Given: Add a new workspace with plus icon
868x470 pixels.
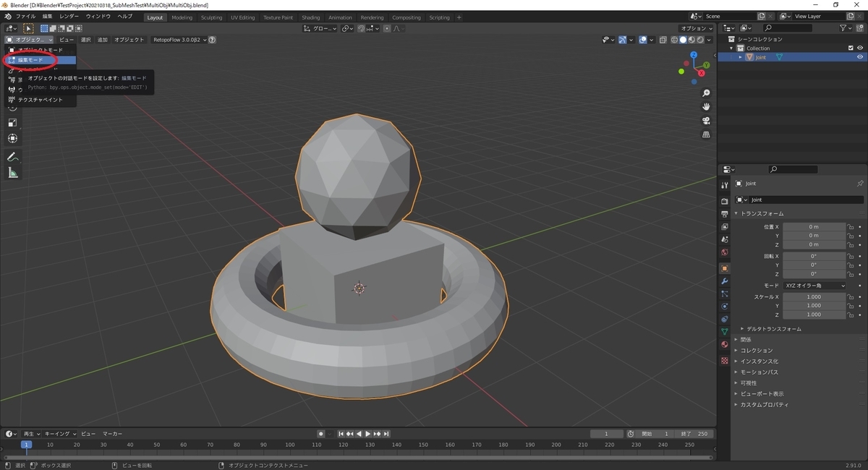Looking at the screenshot, I should [459, 17].
